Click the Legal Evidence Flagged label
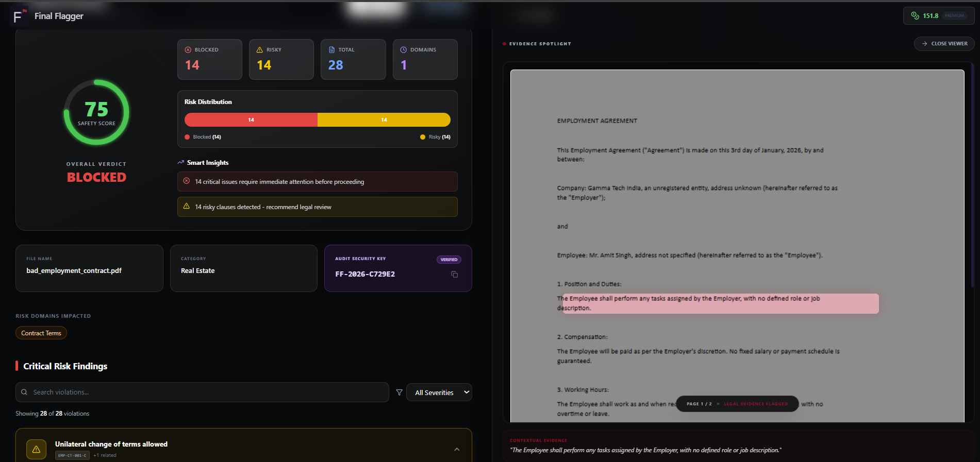The image size is (980, 462). [x=756, y=404]
